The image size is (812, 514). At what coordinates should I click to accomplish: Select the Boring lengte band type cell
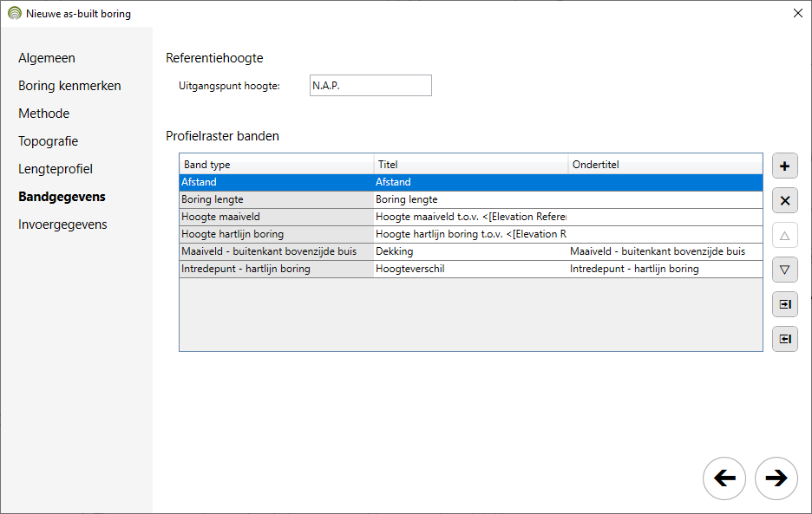tap(277, 200)
